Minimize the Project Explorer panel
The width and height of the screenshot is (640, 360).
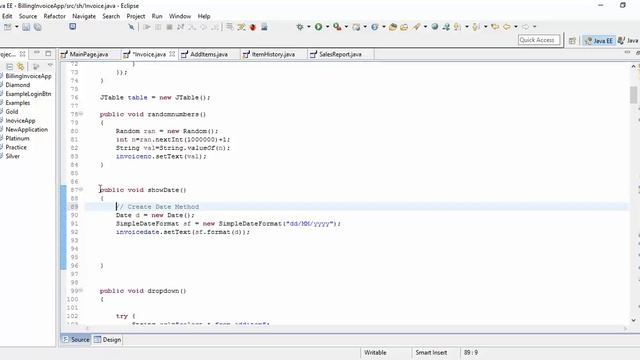(x=37, y=53)
